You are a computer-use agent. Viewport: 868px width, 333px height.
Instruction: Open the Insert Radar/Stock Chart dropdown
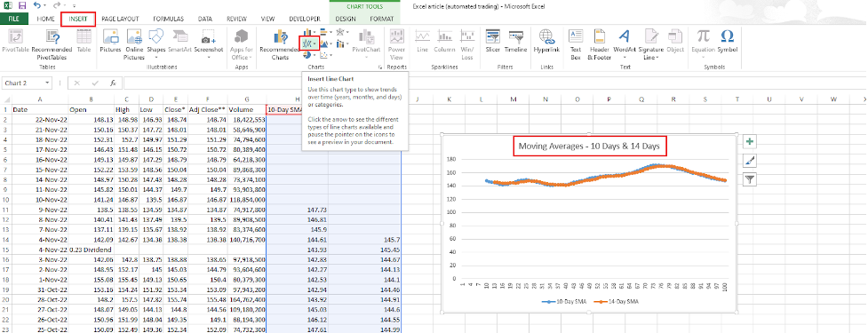click(x=341, y=32)
